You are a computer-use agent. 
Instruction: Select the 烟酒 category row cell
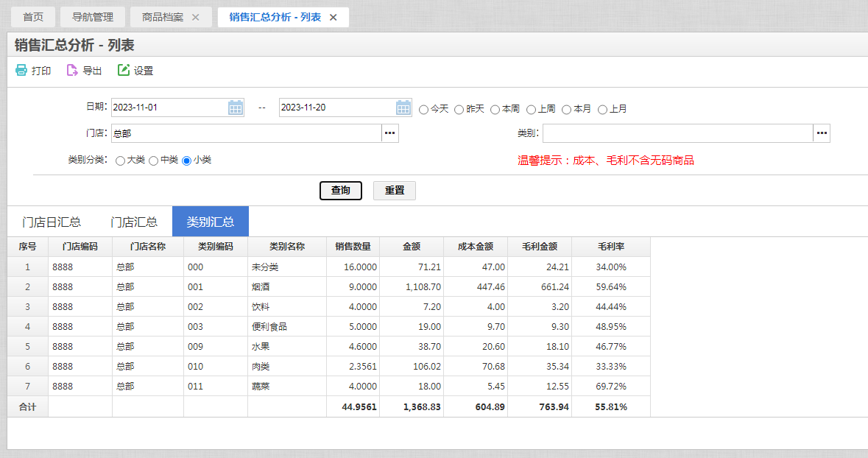pos(286,287)
